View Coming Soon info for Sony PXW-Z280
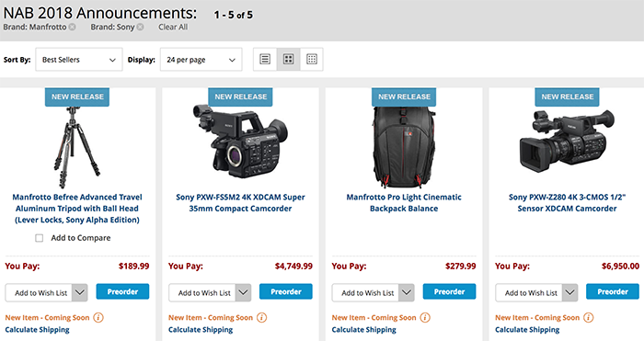Screen dimensions: 644x341 click(x=589, y=318)
